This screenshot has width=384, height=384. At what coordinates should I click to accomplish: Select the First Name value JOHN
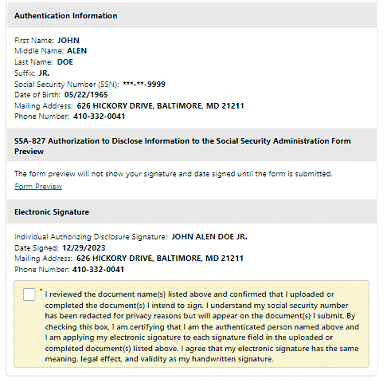click(x=68, y=40)
